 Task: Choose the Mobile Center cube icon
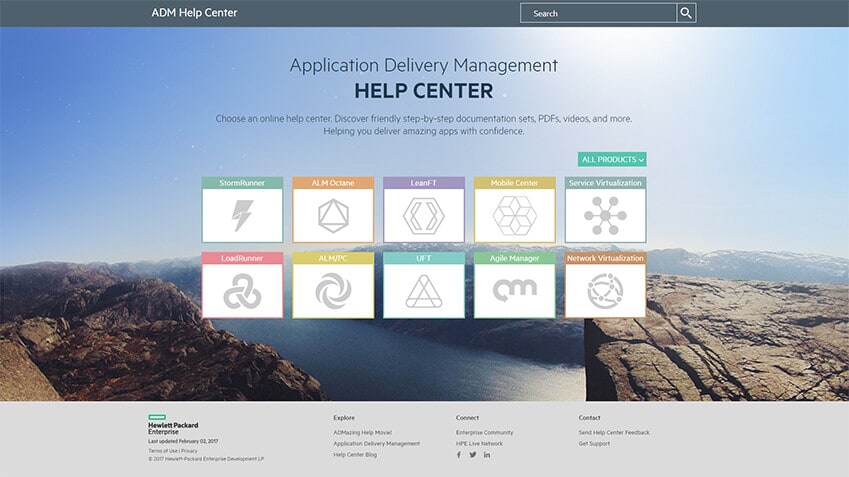[514, 215]
